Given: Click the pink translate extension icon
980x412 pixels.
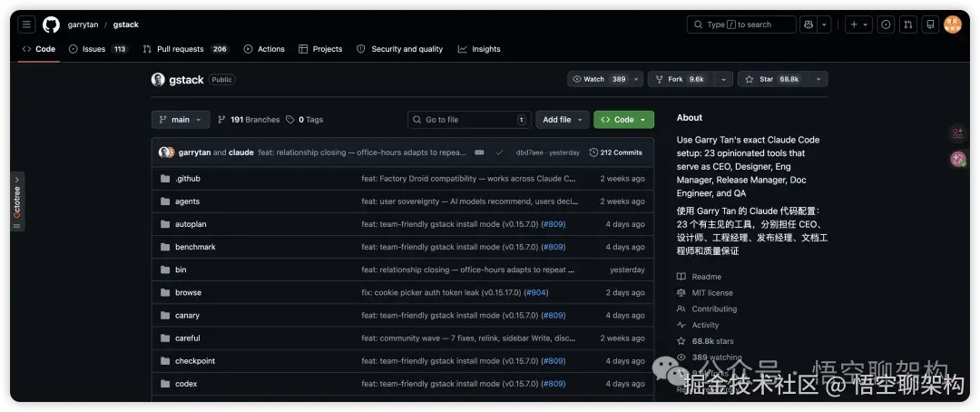Looking at the screenshot, I should 958,160.
